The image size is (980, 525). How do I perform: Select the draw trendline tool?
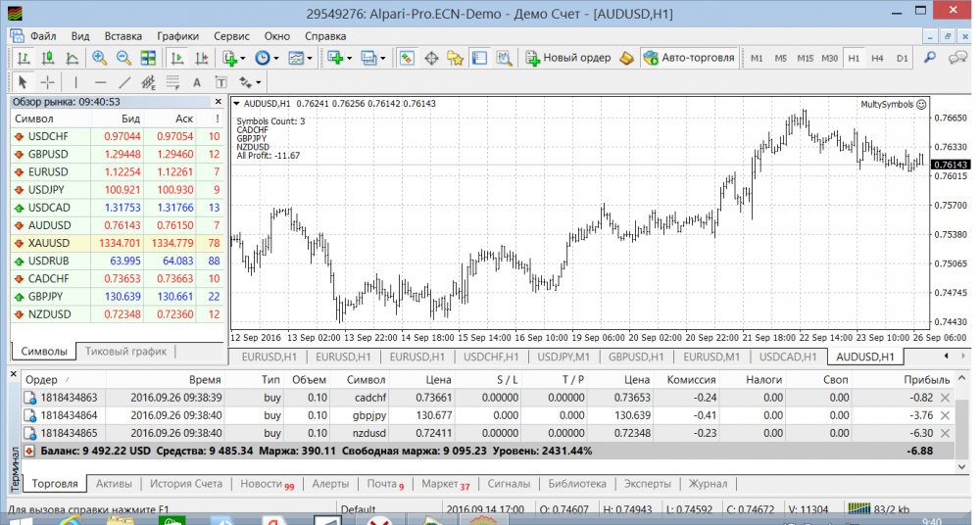point(124,82)
